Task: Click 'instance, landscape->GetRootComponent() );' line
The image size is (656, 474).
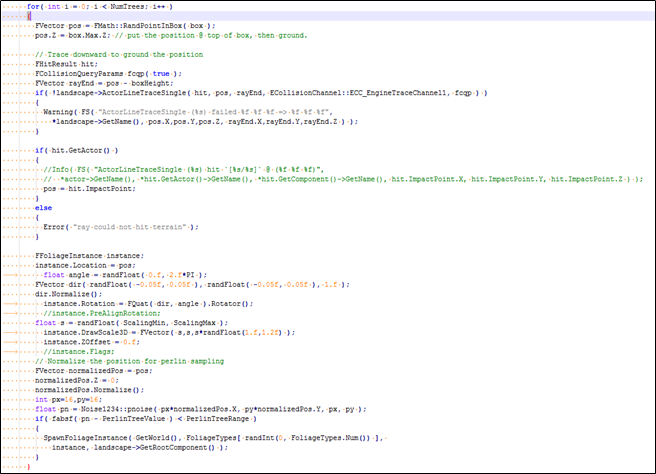Action: point(140,448)
